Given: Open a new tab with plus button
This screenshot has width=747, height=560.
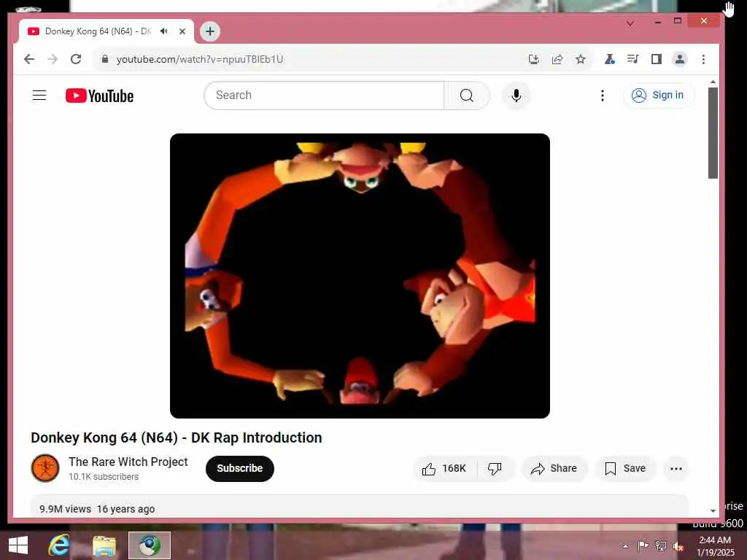Looking at the screenshot, I should (x=209, y=31).
